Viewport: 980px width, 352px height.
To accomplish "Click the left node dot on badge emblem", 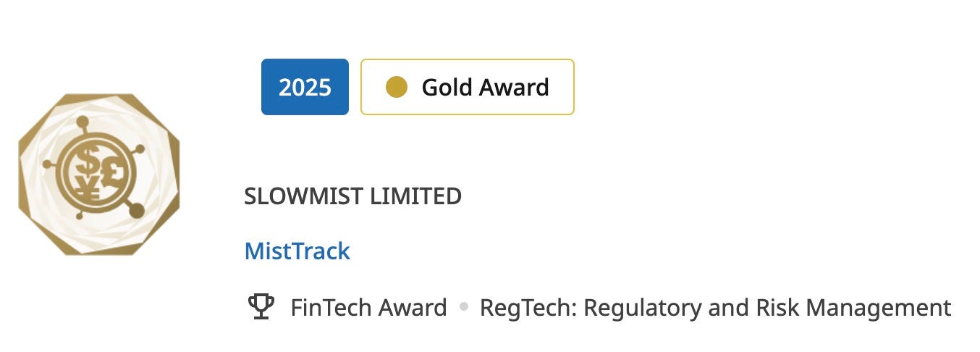I will point(48,164).
